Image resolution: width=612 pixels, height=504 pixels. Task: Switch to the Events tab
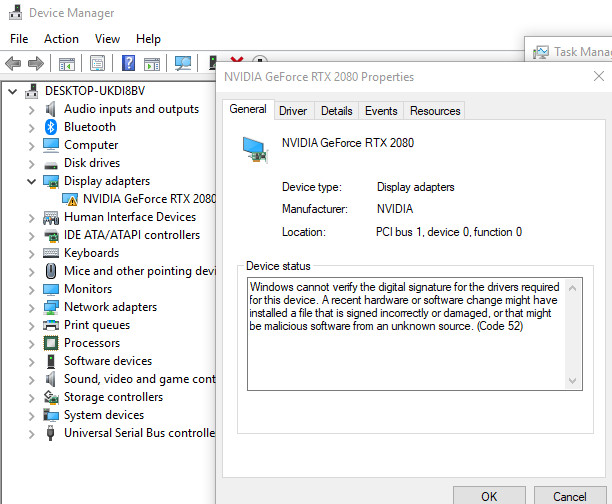tap(381, 111)
